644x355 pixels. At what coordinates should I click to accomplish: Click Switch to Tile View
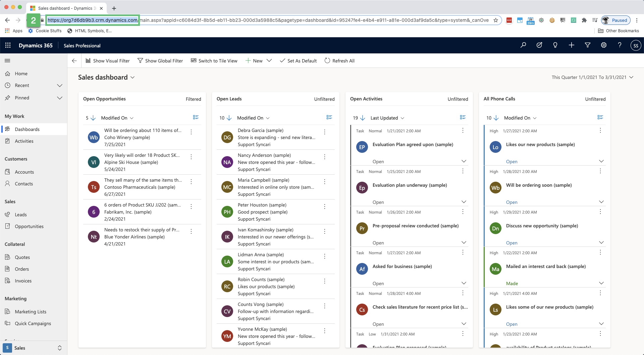pos(214,61)
